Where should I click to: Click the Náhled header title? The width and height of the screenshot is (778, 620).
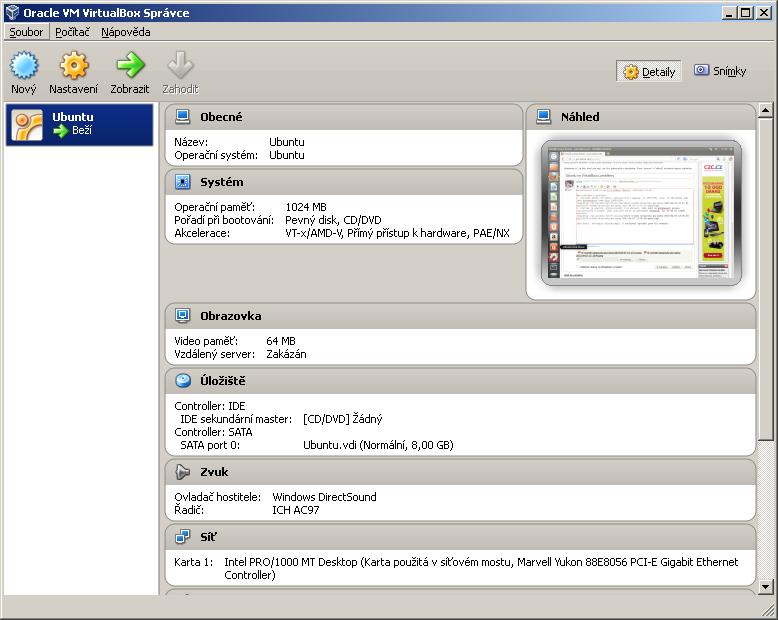pos(580,117)
